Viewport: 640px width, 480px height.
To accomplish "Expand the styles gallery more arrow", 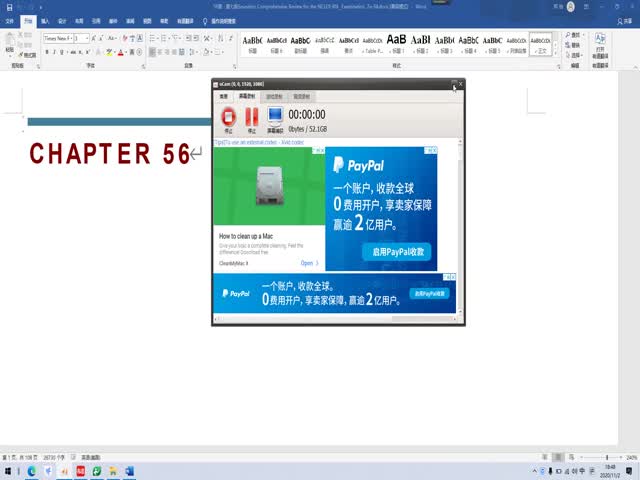I will click(x=555, y=53).
